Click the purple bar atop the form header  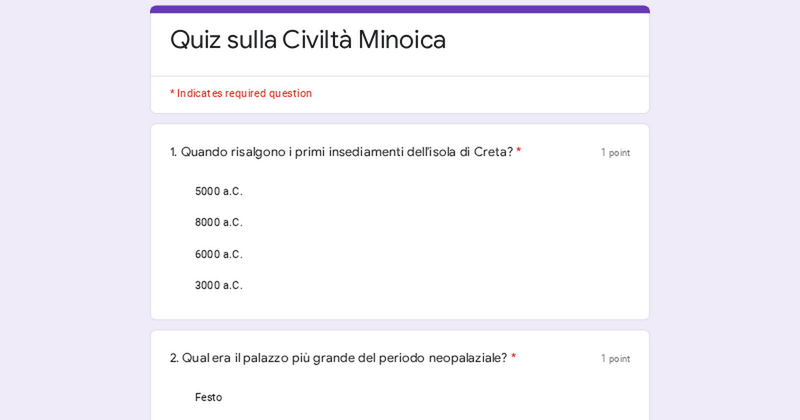point(400,9)
